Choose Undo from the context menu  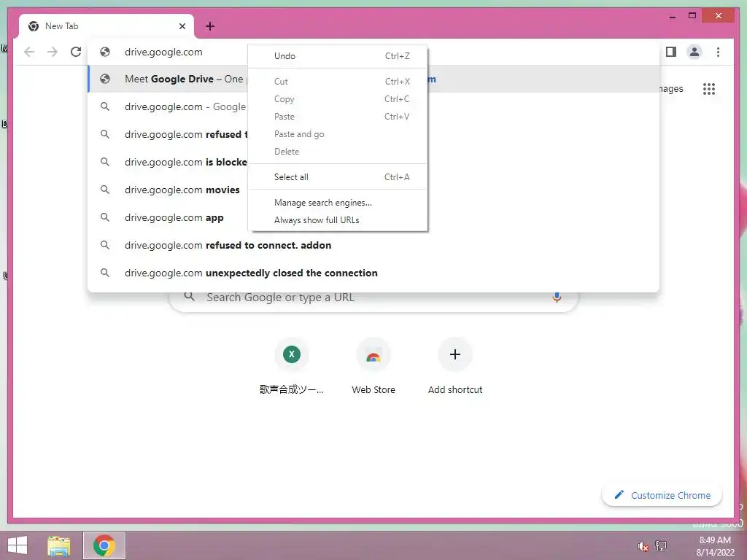click(x=337, y=55)
